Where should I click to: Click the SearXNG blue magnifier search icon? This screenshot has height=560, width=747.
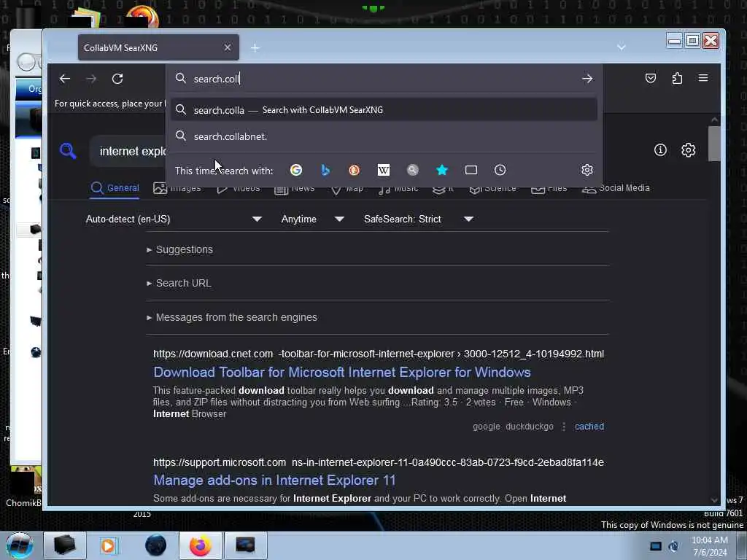[x=68, y=151]
